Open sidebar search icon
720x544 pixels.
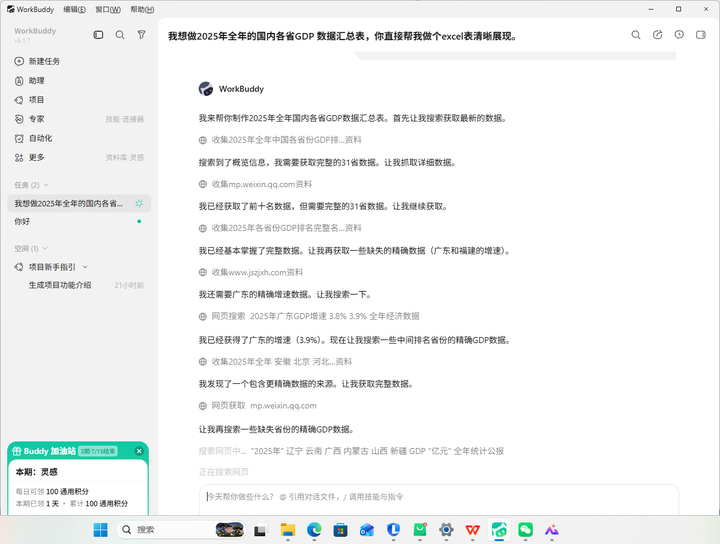[x=120, y=35]
